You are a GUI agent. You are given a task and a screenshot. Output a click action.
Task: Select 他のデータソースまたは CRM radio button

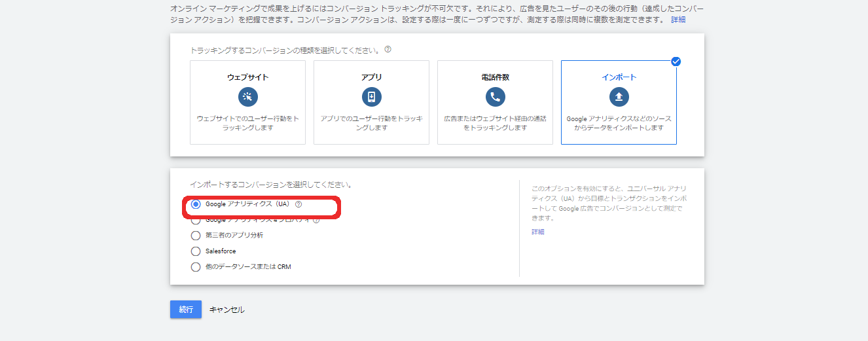pyautogui.click(x=196, y=267)
